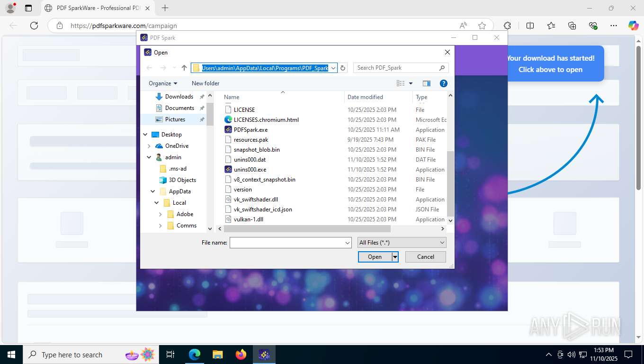Click download started notification banner
Screen dimensions: 644x364
[555, 64]
